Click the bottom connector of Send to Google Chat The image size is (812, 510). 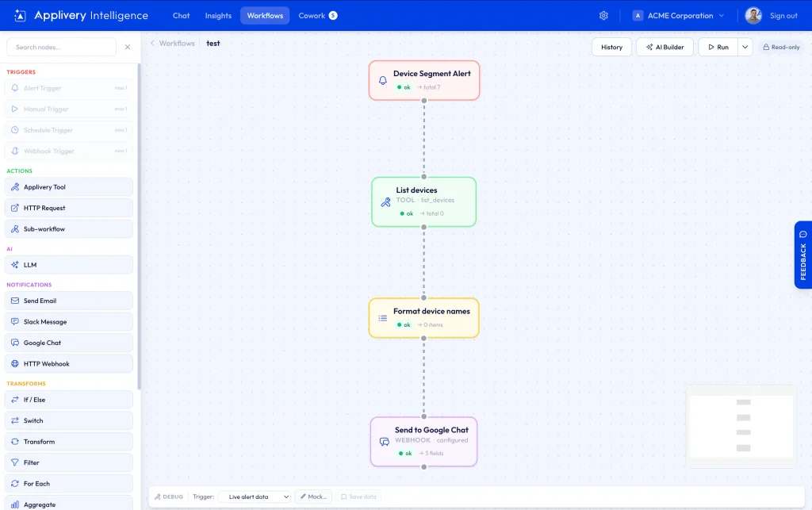423,467
